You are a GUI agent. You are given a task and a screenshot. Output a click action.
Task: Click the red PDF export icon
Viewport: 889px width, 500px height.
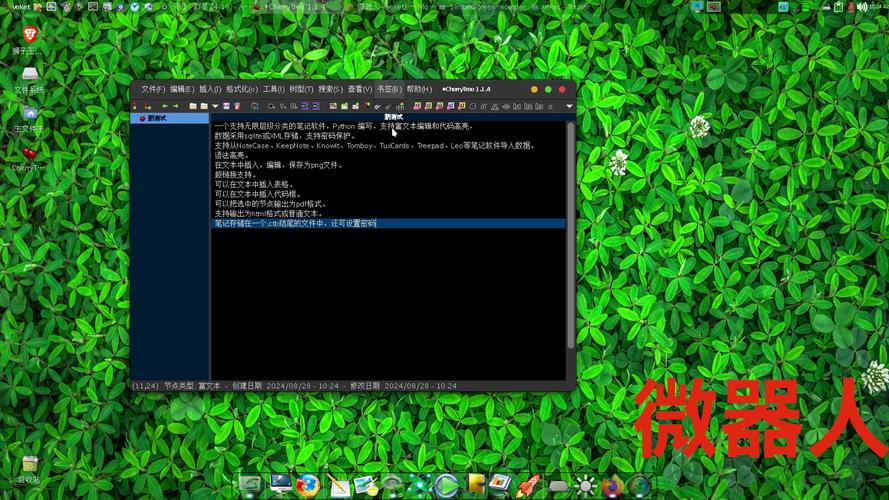pyautogui.click(x=237, y=106)
